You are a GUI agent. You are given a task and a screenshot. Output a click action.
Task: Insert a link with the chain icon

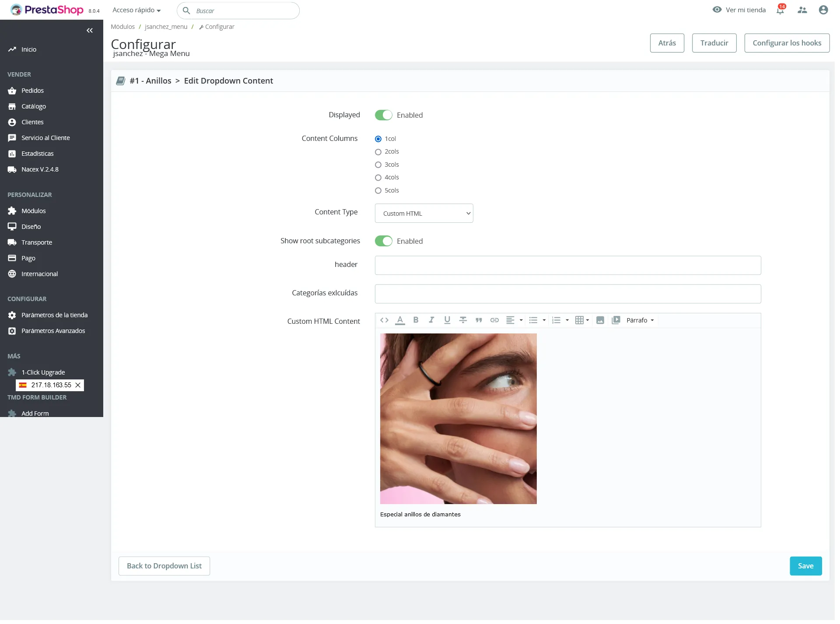point(494,320)
